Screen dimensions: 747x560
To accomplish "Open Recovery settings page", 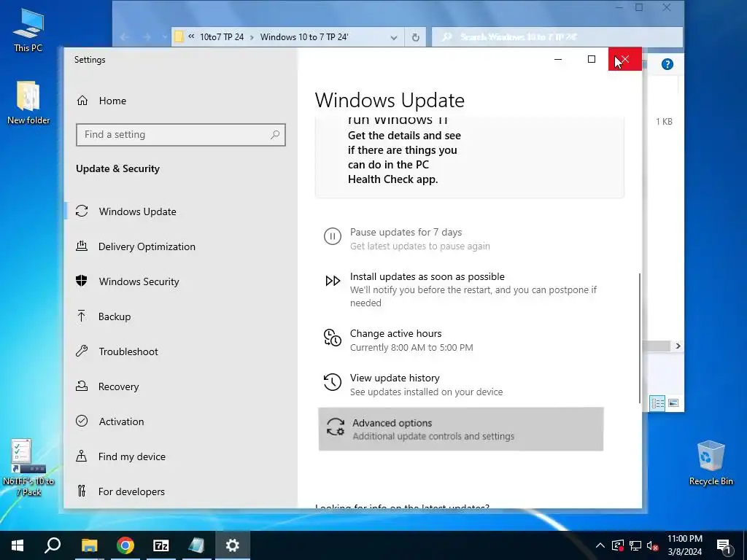I will click(118, 386).
